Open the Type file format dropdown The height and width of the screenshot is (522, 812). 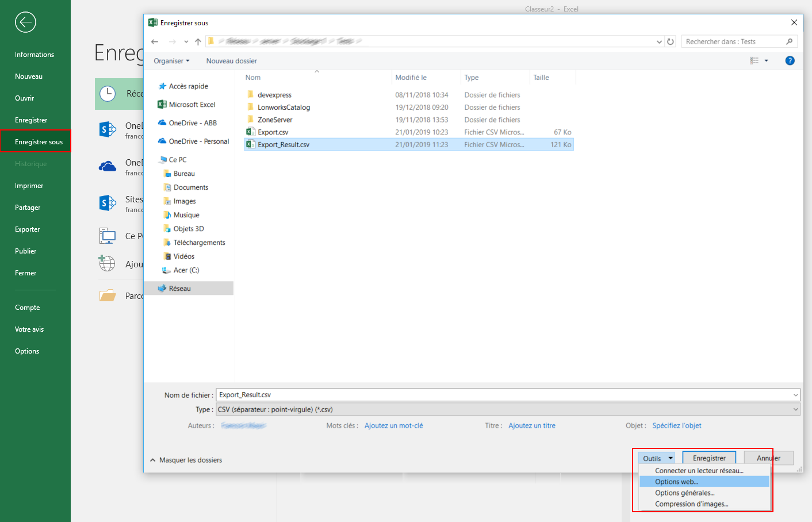(508, 409)
